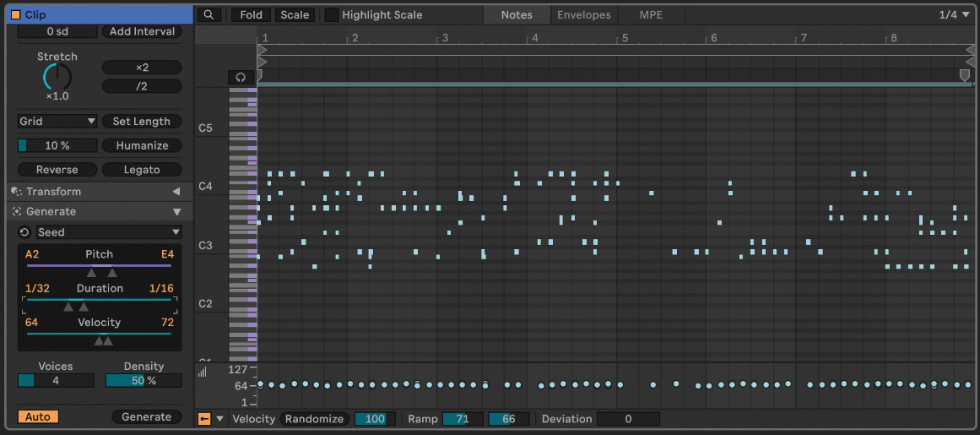This screenshot has width=980, height=435.
Task: Click the 72 velocity maximum value
Action: (x=167, y=323)
